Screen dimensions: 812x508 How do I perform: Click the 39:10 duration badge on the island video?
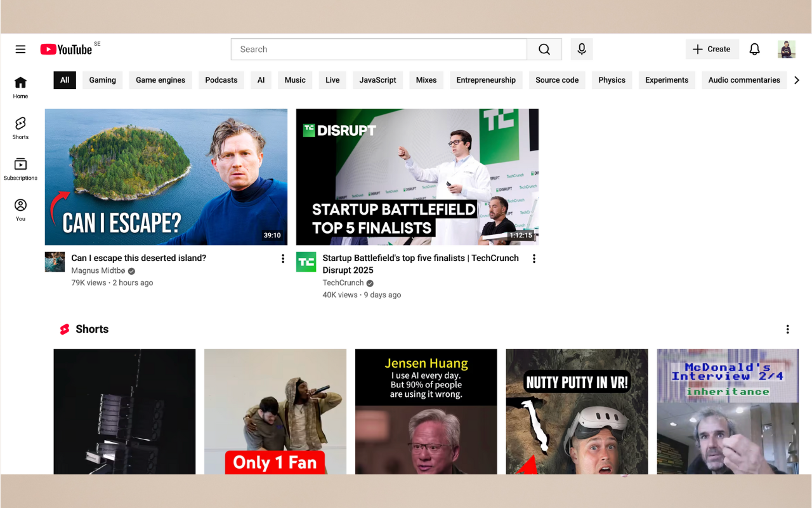point(272,235)
